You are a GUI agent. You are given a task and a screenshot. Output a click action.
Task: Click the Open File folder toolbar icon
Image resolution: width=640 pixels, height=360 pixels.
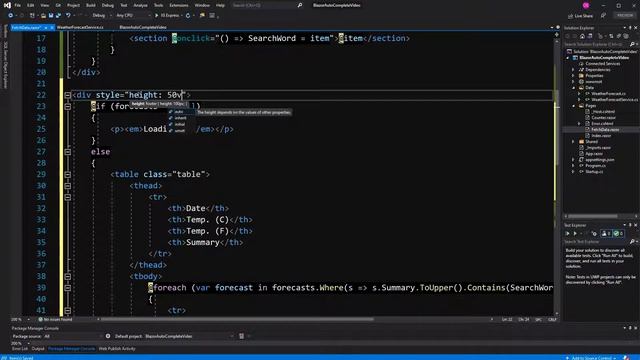click(x=43, y=16)
